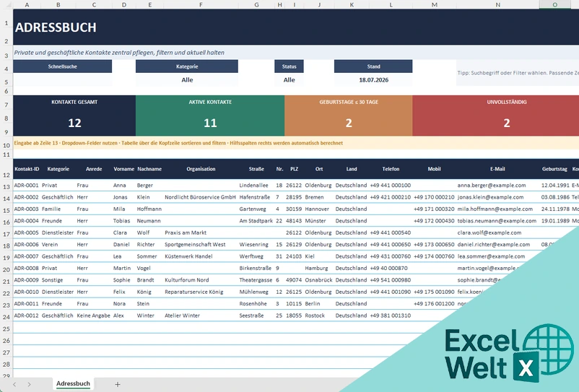Image resolution: width=579 pixels, height=392 pixels.
Task: Select row 25 header
Action: click(x=6, y=328)
